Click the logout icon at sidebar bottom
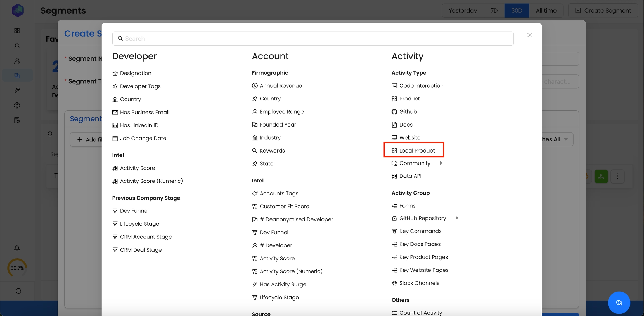644x316 pixels. tap(18, 291)
